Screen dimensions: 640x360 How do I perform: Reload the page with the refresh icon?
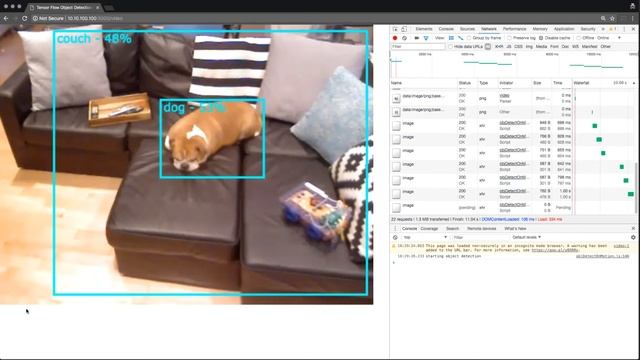tap(24, 18)
